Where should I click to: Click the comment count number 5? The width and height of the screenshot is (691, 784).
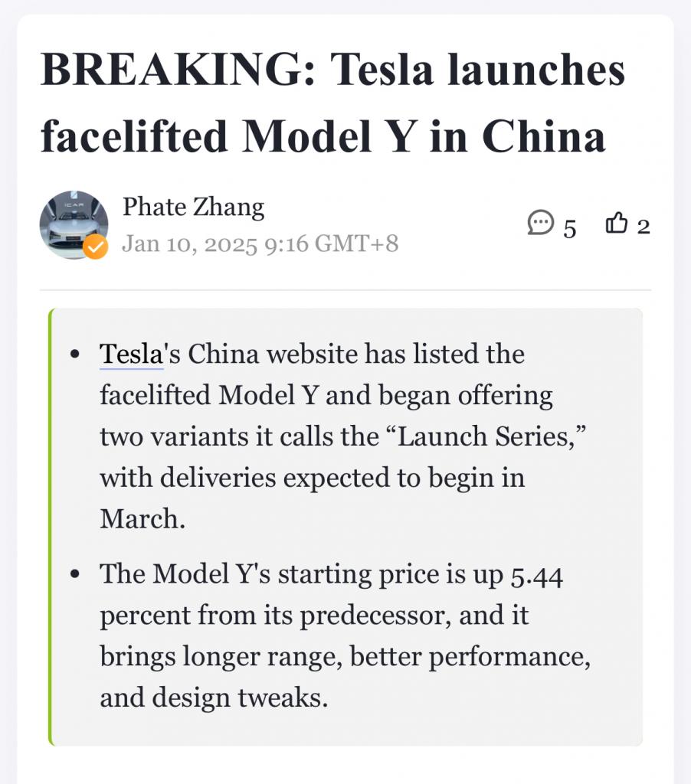(569, 227)
